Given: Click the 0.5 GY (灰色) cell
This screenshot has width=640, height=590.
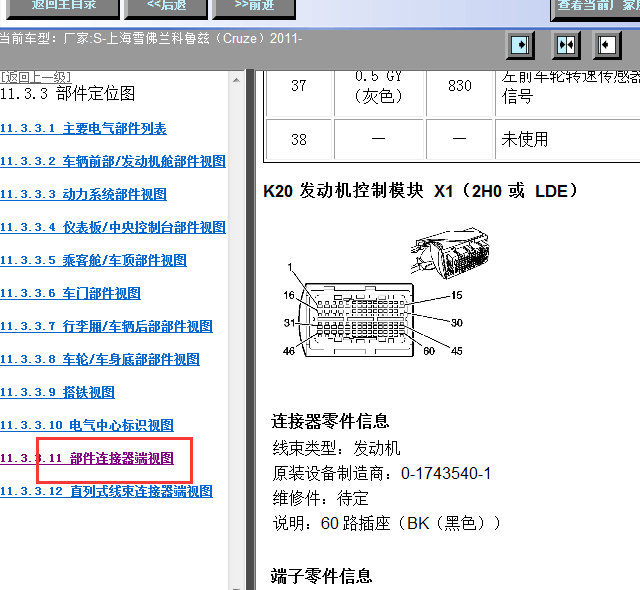Looking at the screenshot, I should click(378, 93).
